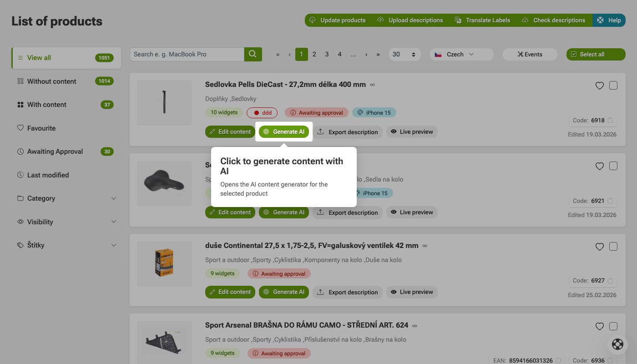The height and width of the screenshot is (364, 637).
Task: Click the search products input field
Action: (187, 54)
